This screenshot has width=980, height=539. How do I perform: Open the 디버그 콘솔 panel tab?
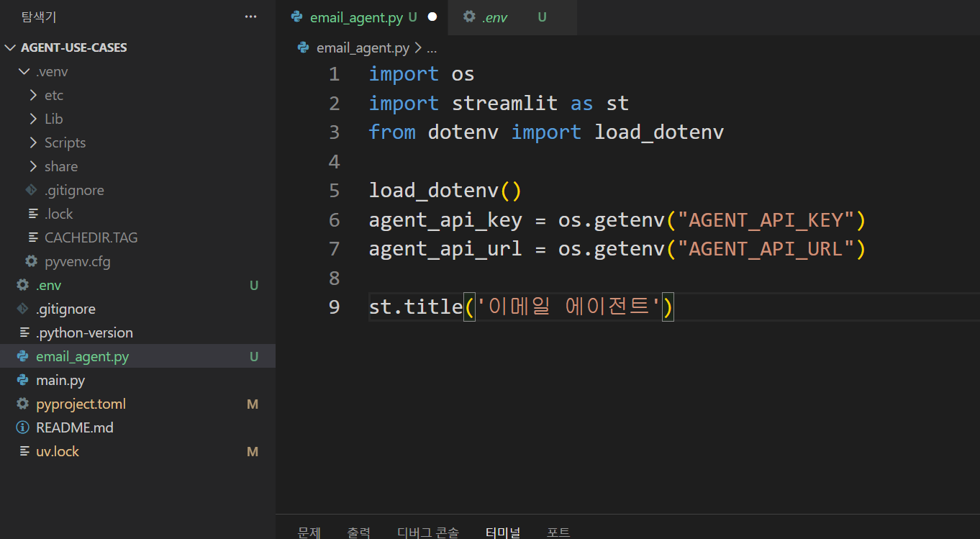pos(427,532)
